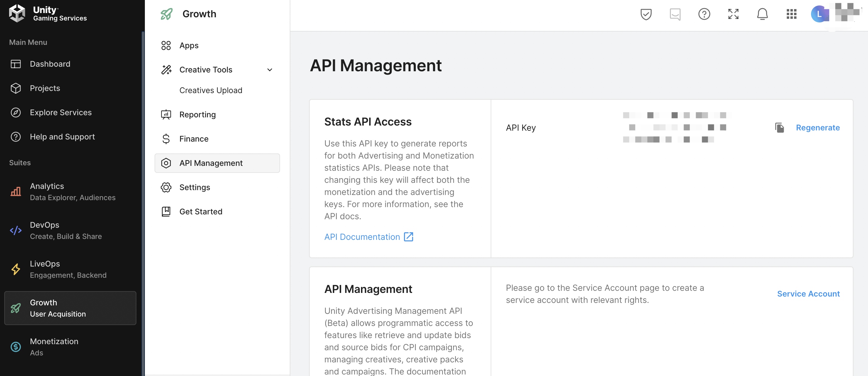Screen dimensions: 868x376
Task: Click the left sidebar scrollbar
Action: coord(143,202)
